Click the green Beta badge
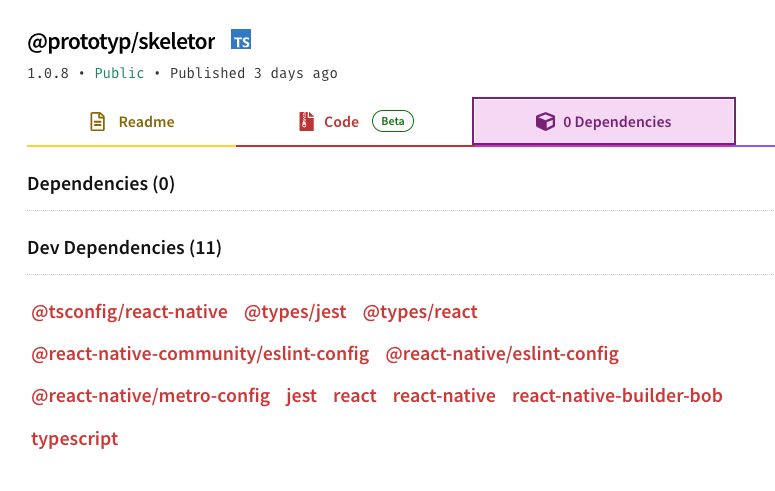The width and height of the screenshot is (775, 491). pos(393,121)
